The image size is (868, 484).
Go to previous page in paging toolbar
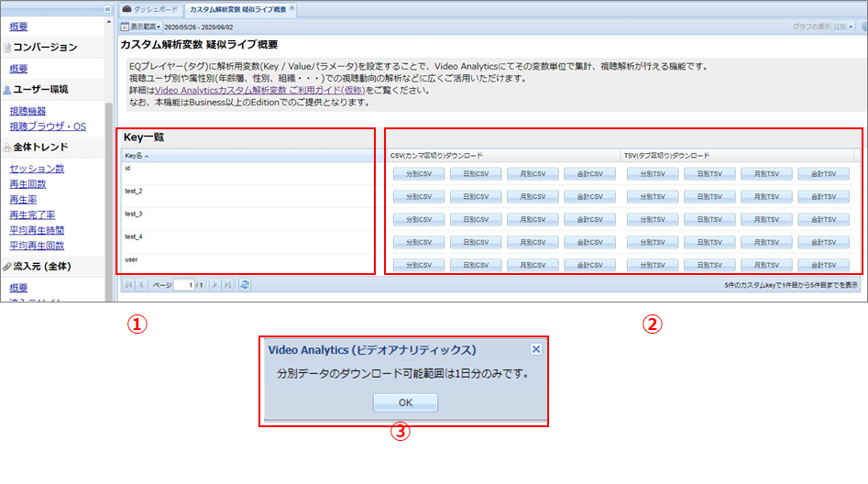[141, 285]
